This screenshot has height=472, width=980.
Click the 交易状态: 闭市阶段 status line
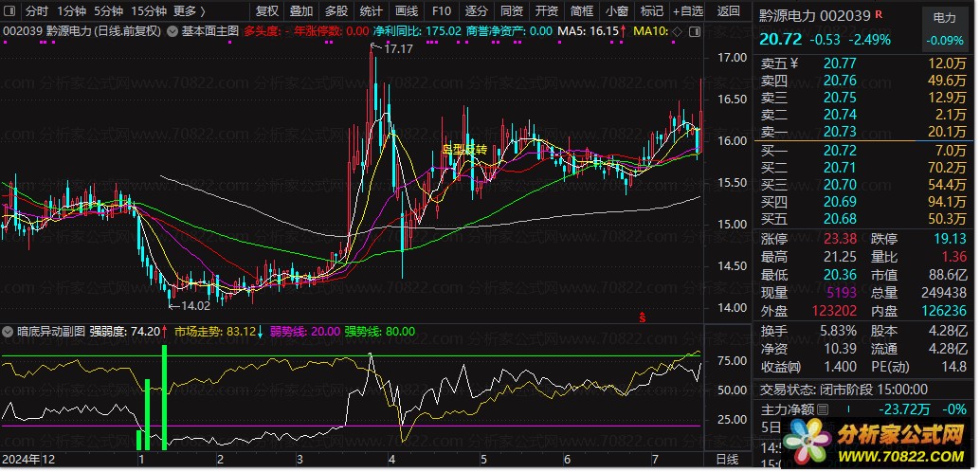pyautogui.click(x=844, y=390)
